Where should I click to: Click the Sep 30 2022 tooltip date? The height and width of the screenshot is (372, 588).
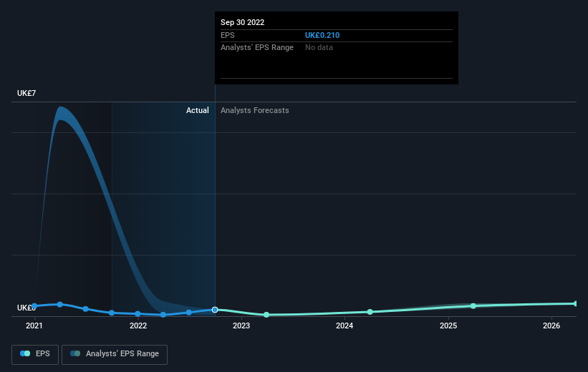tap(242, 22)
